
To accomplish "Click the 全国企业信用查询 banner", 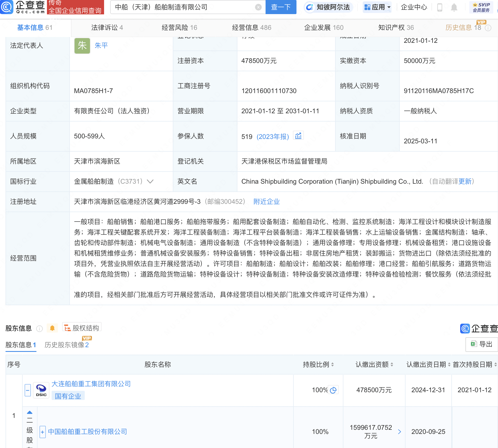I will (x=75, y=7).
